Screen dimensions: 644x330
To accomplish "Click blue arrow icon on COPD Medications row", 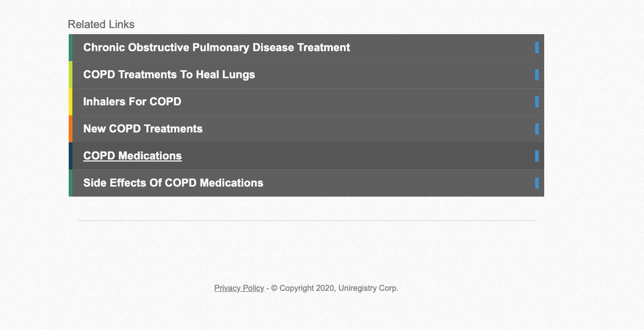I will pos(537,156).
